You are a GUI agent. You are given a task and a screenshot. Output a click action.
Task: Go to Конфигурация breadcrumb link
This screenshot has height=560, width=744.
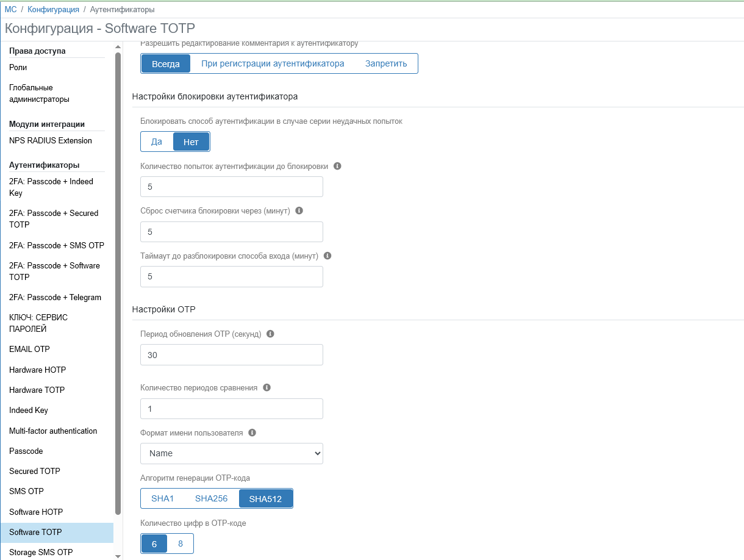[x=53, y=10]
